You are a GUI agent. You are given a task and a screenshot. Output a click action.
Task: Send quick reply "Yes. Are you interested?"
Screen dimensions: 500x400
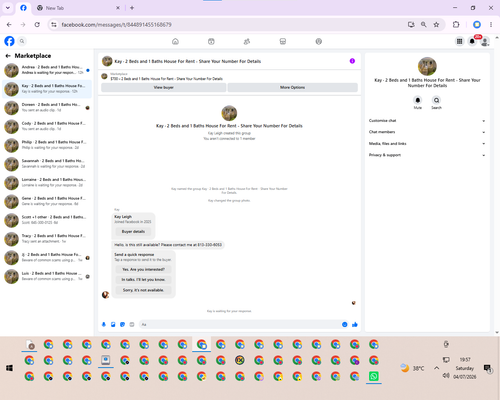143,269
